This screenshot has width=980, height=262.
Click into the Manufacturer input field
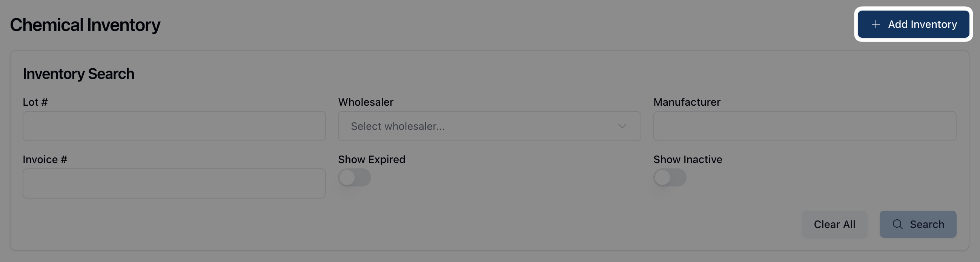point(804,126)
